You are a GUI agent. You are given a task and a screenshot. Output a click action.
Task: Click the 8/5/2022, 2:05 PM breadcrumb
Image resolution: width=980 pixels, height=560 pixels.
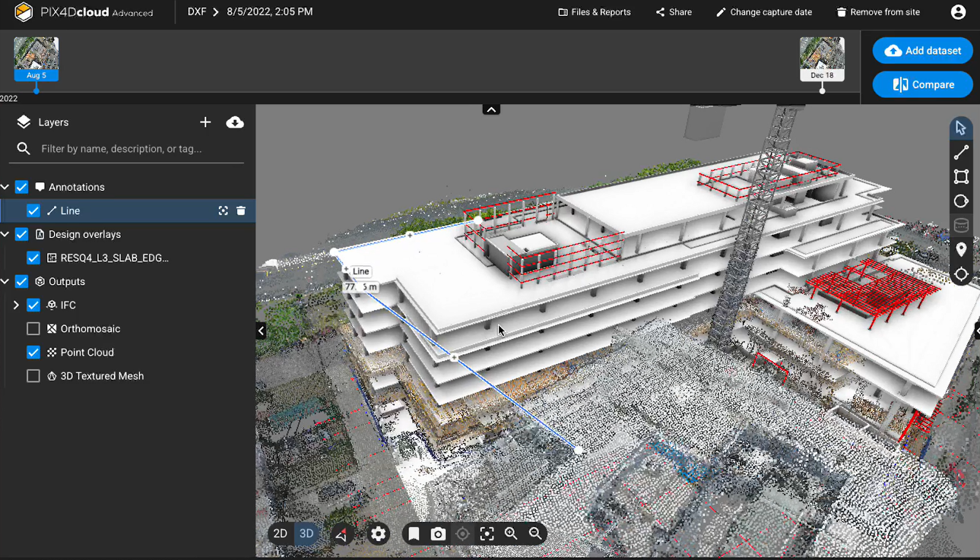pyautogui.click(x=269, y=12)
